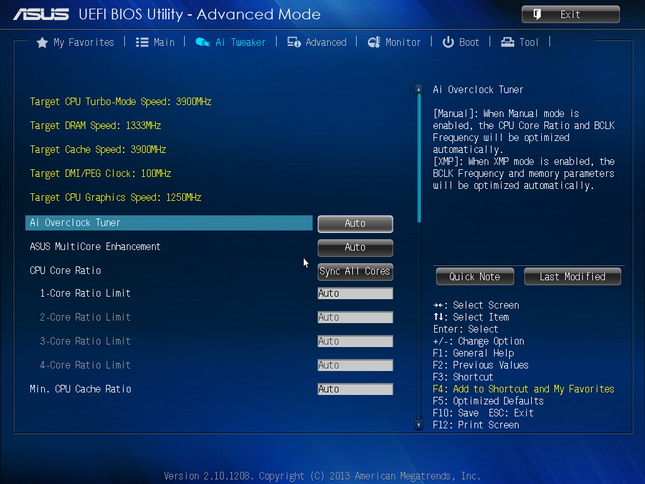The width and height of the screenshot is (645, 484).
Task: Open Ai Overclock Tuner Auto dropdown
Action: (355, 223)
